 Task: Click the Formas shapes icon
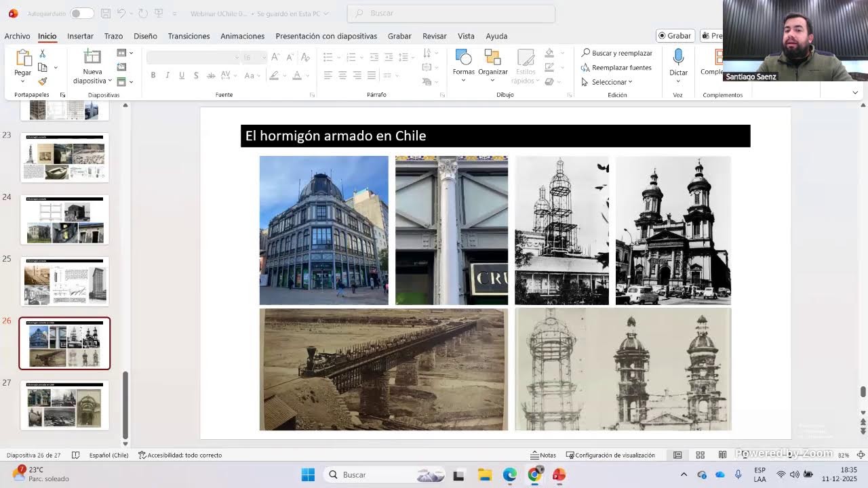tap(463, 57)
